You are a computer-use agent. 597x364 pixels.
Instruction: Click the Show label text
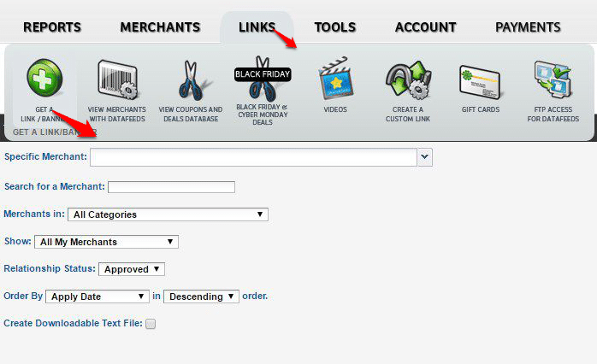18,241
